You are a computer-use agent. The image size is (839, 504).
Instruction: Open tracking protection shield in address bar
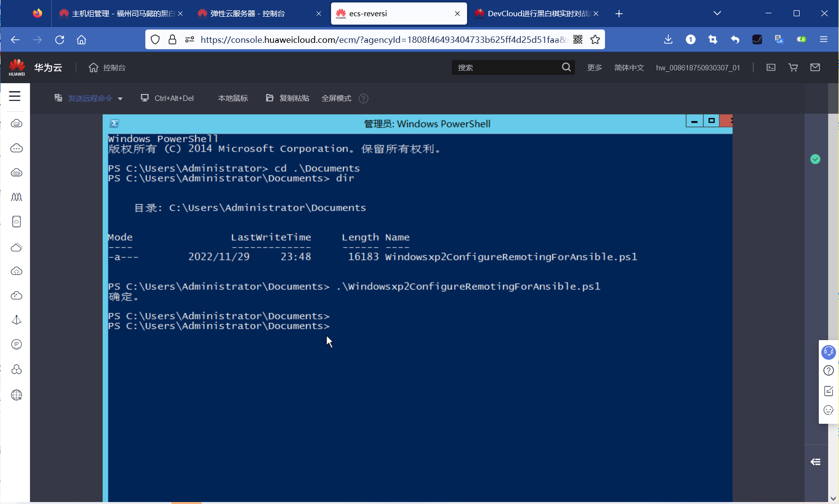[x=155, y=40]
